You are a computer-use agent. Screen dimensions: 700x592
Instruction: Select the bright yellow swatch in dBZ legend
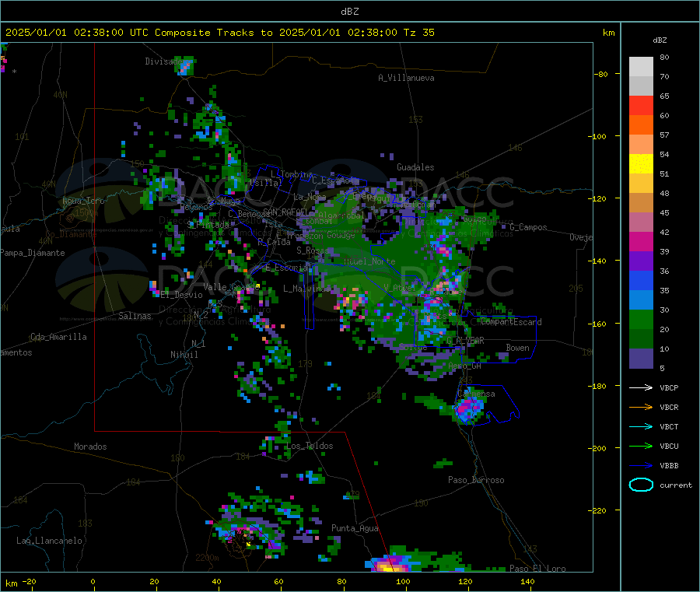641,164
